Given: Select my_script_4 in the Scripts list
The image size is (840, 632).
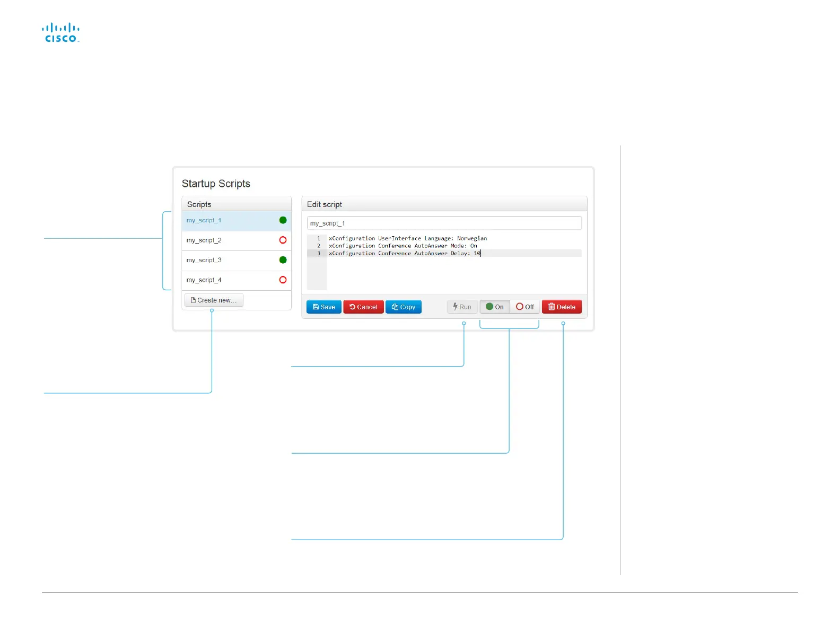Looking at the screenshot, I should 236,280.
